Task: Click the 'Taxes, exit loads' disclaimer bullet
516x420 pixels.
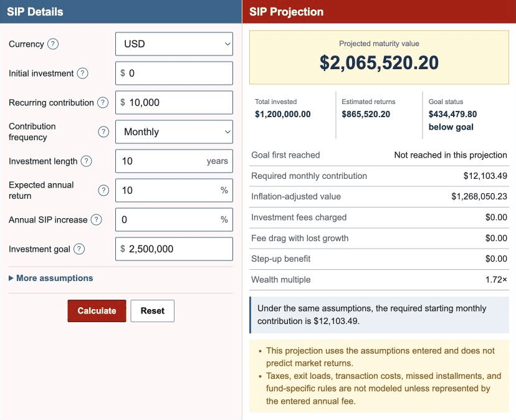Action: [x=383, y=388]
